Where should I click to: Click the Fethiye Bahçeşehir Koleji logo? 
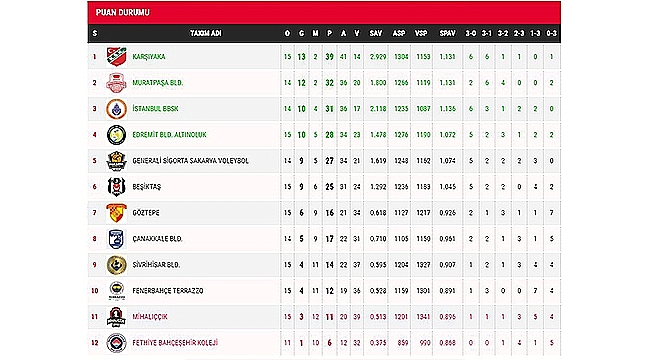click(x=116, y=343)
